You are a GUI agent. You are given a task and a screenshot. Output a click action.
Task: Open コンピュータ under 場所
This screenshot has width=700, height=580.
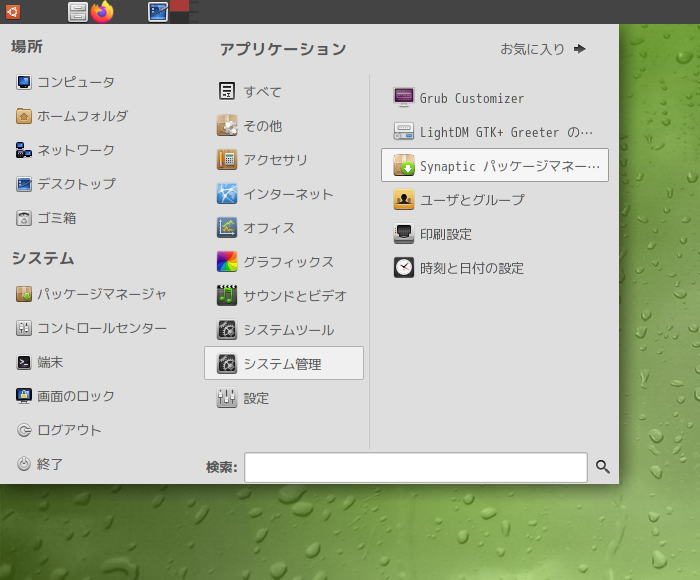[65, 82]
